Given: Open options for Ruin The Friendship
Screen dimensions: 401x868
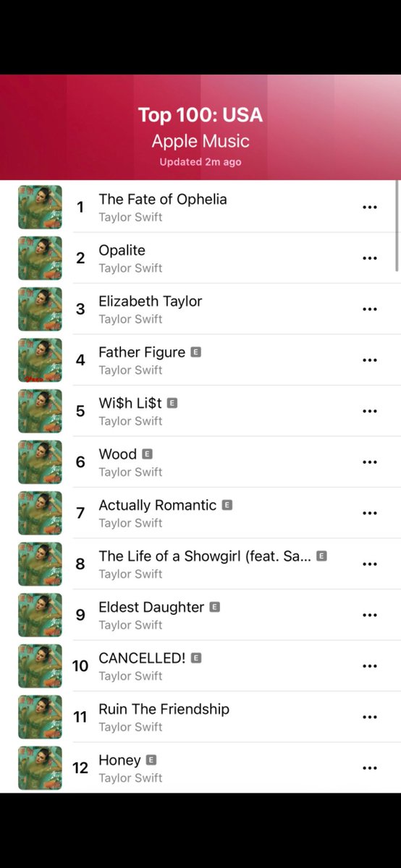Looking at the screenshot, I should tap(370, 717).
